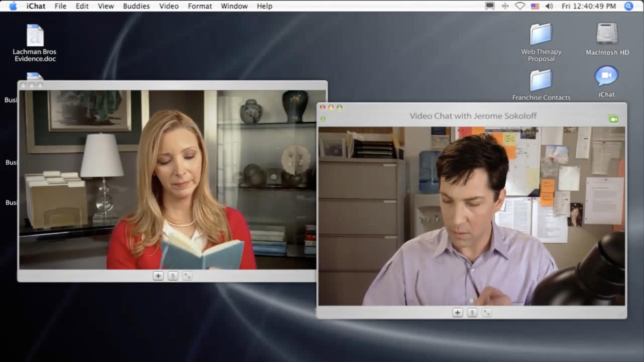Click the resize grip of Jerome chat window
This screenshot has height=362, width=644.
click(x=623, y=314)
